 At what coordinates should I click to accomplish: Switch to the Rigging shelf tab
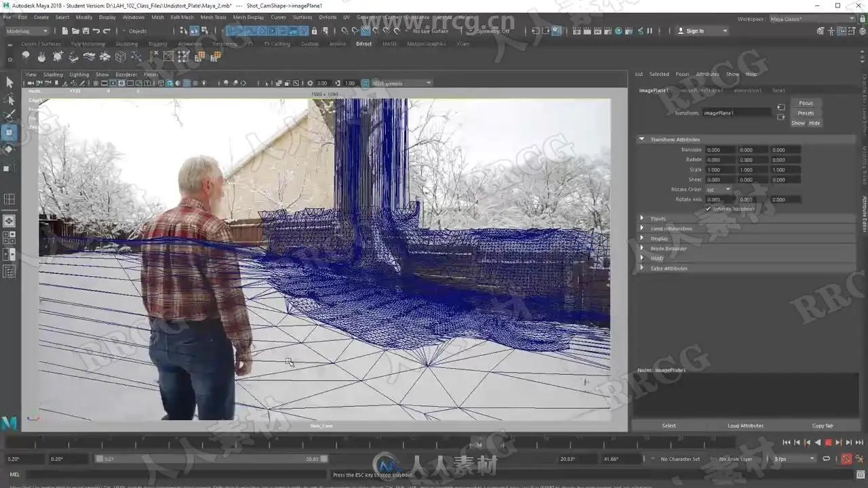pyautogui.click(x=157, y=44)
